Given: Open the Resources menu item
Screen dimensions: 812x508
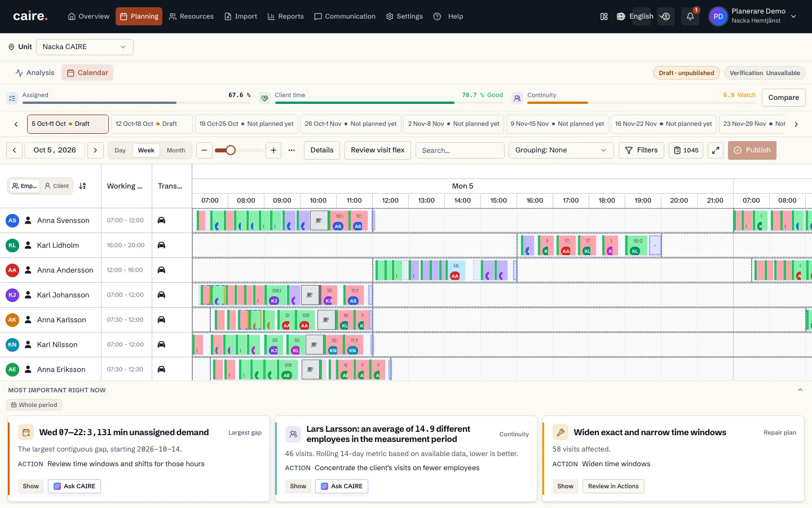Looking at the screenshot, I should [191, 16].
